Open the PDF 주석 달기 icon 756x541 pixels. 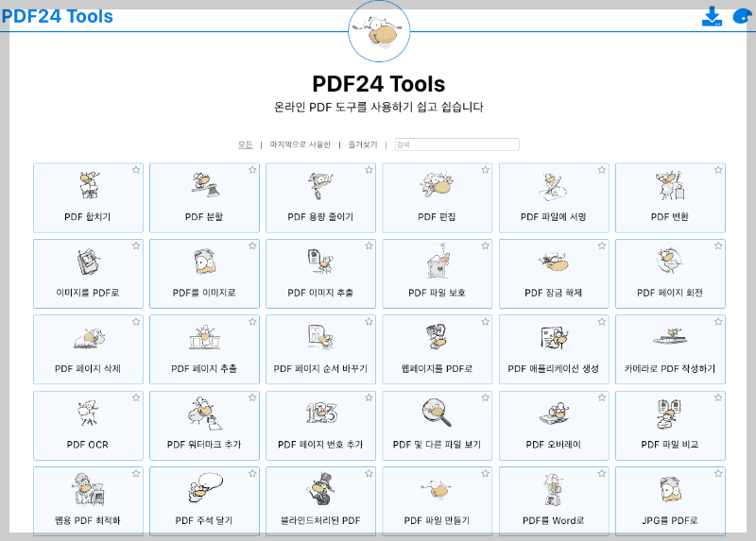tap(206, 487)
